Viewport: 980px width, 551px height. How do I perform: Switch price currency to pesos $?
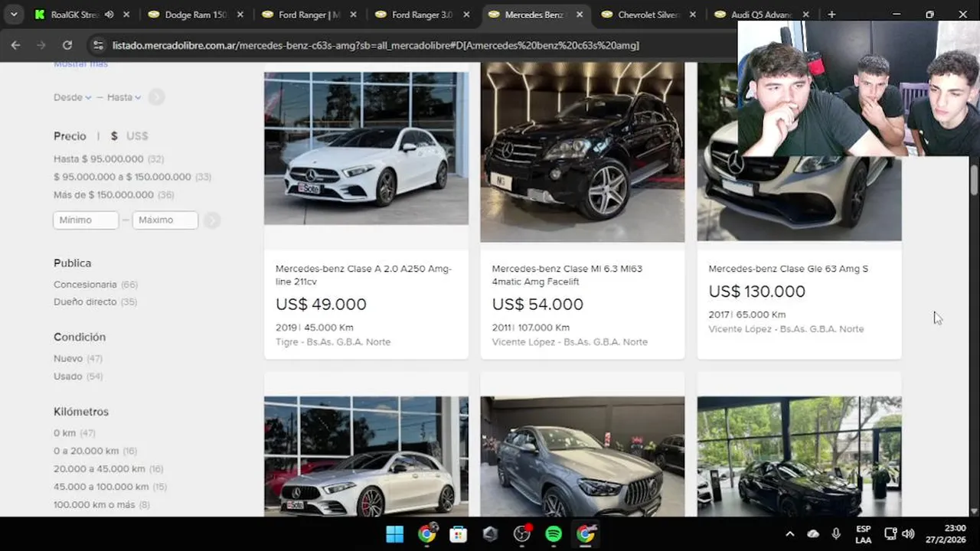pyautogui.click(x=114, y=135)
